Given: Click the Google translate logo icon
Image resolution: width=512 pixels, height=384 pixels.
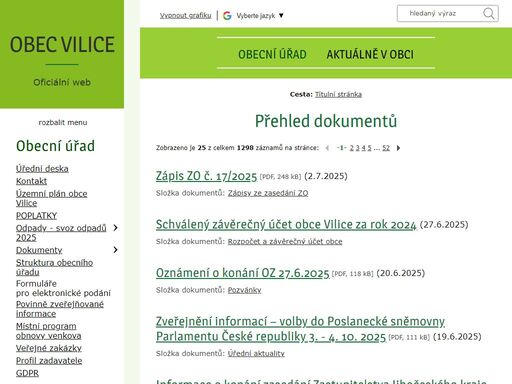Looking at the screenshot, I should [x=227, y=16].
